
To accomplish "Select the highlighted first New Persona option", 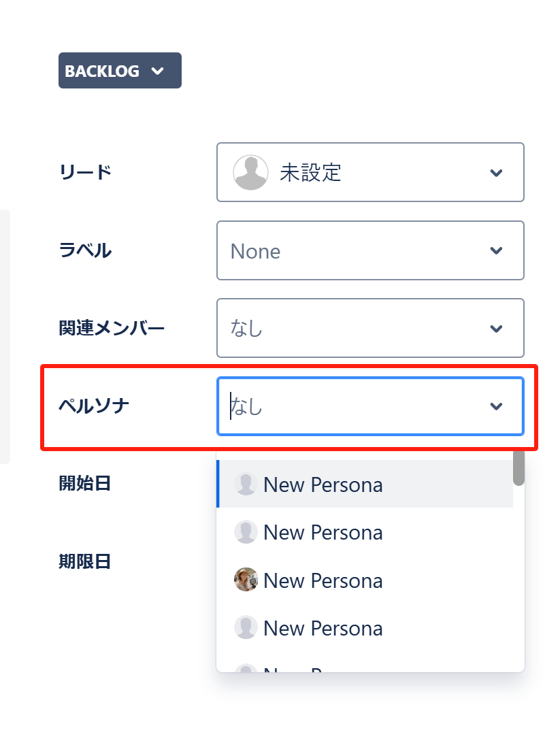I will click(323, 484).
